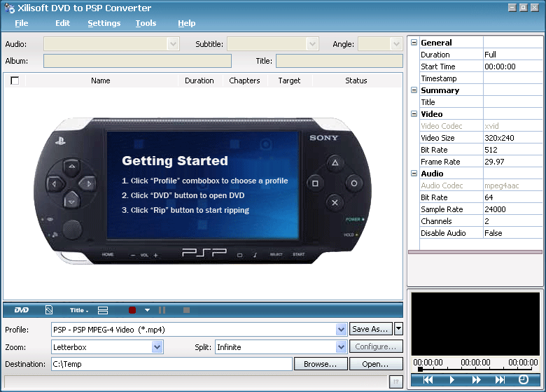
Task: Click the Title text field
Action: (x=339, y=61)
